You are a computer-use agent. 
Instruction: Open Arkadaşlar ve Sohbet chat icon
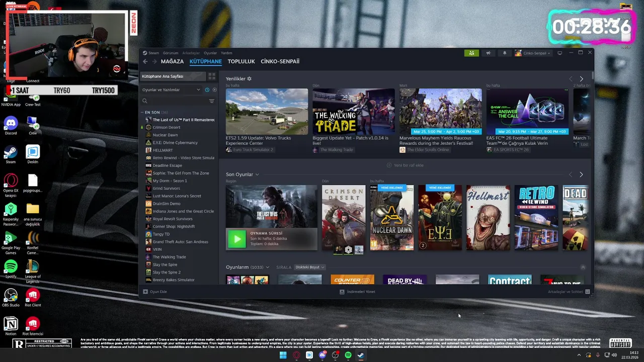587,292
